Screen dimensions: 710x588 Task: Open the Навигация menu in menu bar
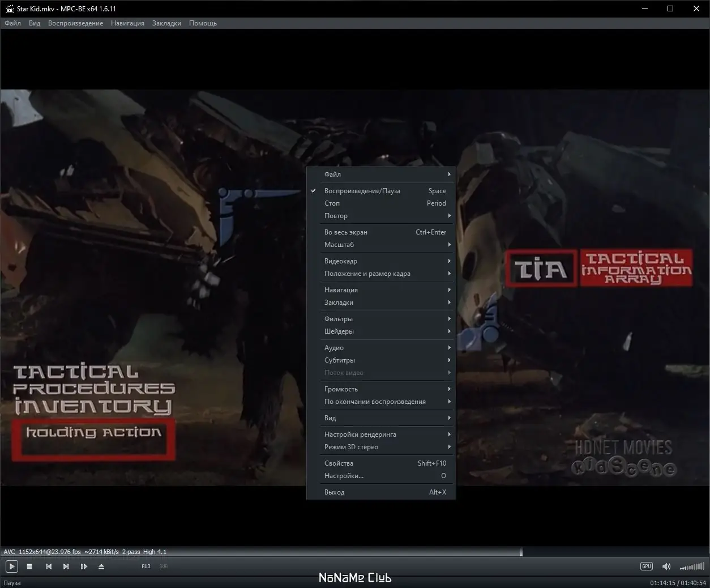[x=127, y=23]
